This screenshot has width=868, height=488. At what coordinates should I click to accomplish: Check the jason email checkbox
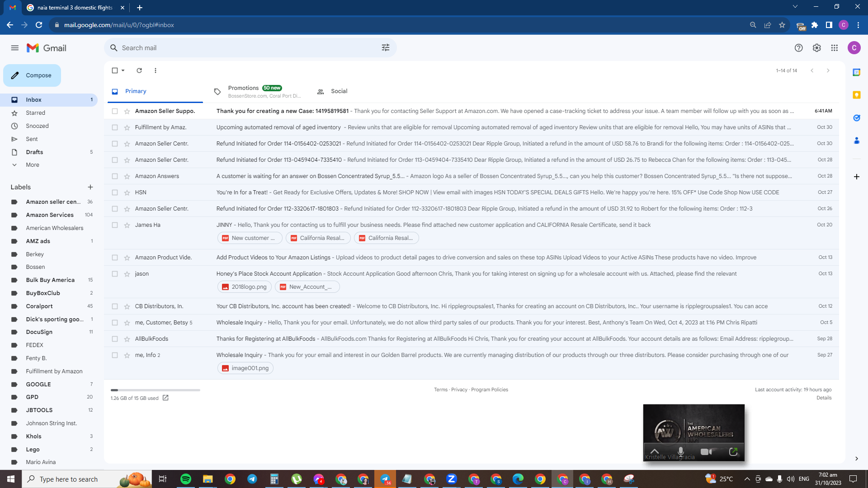[x=115, y=274]
